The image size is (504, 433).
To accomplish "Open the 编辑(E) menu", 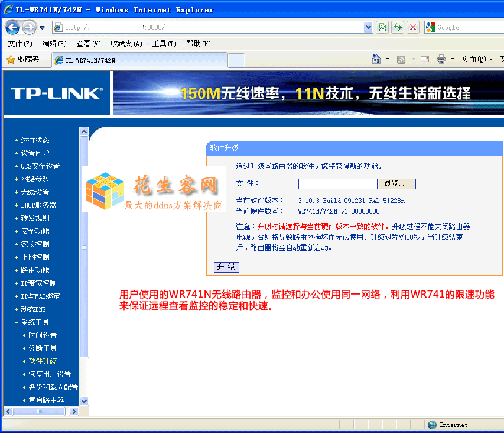I will click(54, 43).
